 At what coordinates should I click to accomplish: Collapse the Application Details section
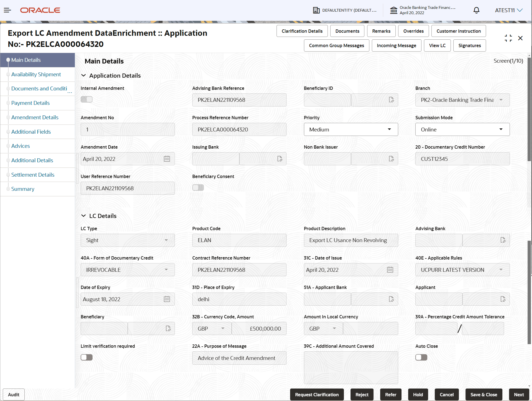point(84,75)
